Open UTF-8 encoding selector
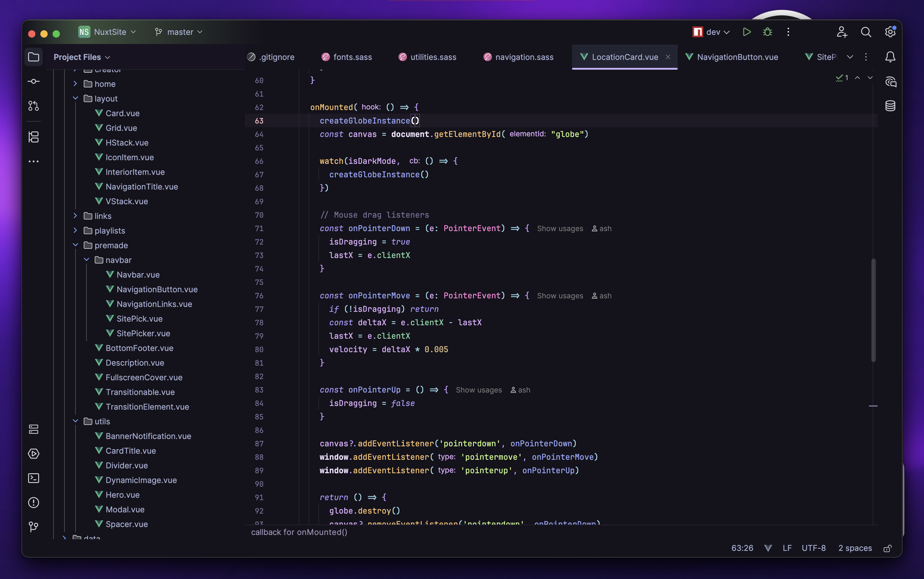 (814, 548)
